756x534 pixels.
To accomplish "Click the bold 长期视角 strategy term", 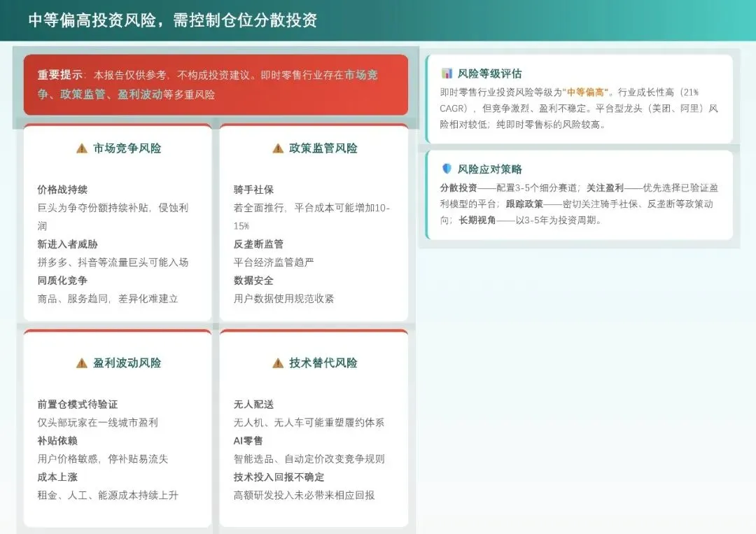I will [477, 220].
